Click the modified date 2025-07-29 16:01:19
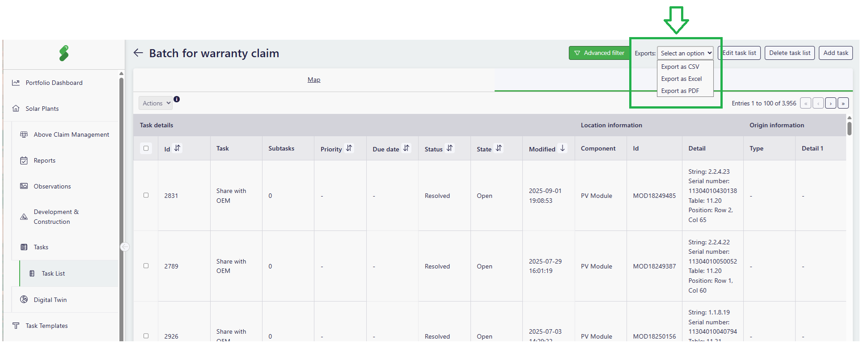This screenshot has height=352, width=868. click(545, 266)
